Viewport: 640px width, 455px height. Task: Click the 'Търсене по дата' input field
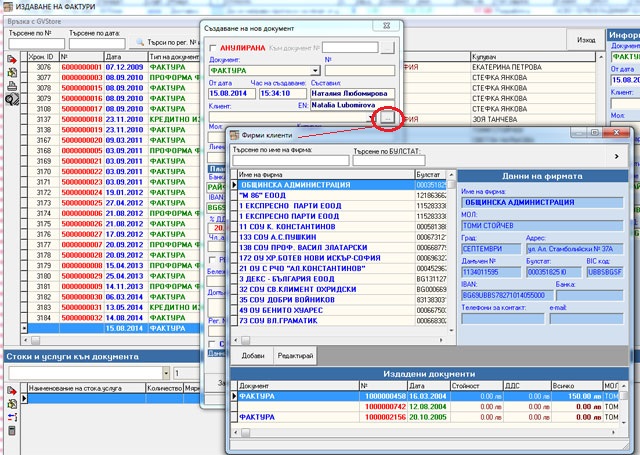click(97, 44)
